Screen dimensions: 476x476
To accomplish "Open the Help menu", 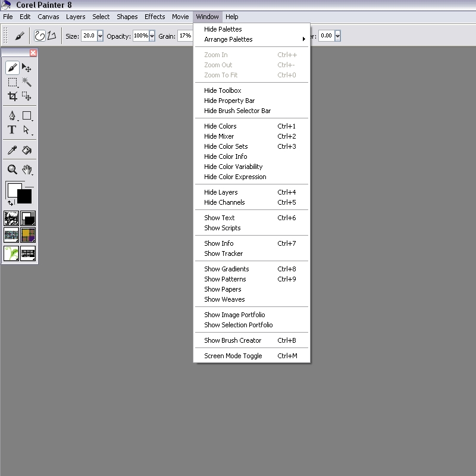I will point(232,17).
